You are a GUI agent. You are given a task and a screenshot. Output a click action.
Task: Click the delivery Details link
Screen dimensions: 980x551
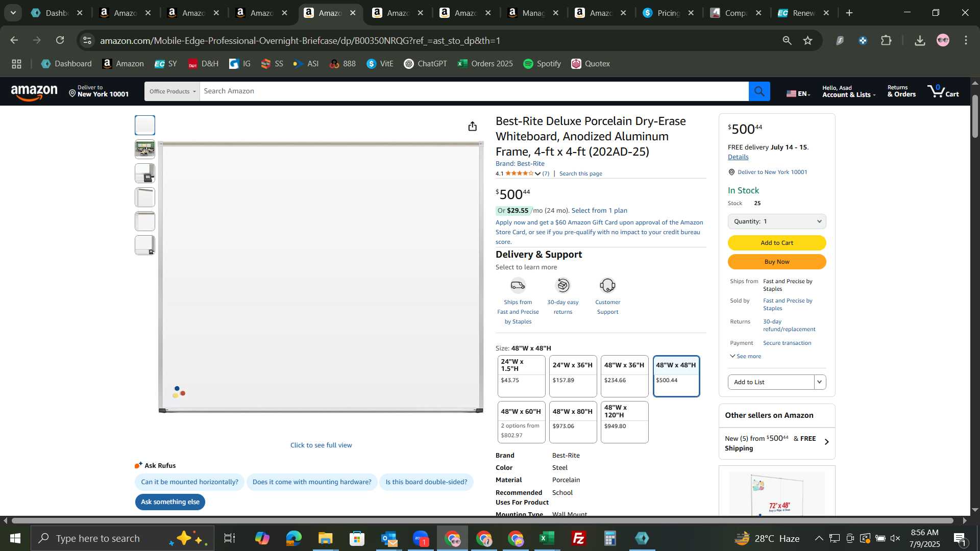[738, 157]
